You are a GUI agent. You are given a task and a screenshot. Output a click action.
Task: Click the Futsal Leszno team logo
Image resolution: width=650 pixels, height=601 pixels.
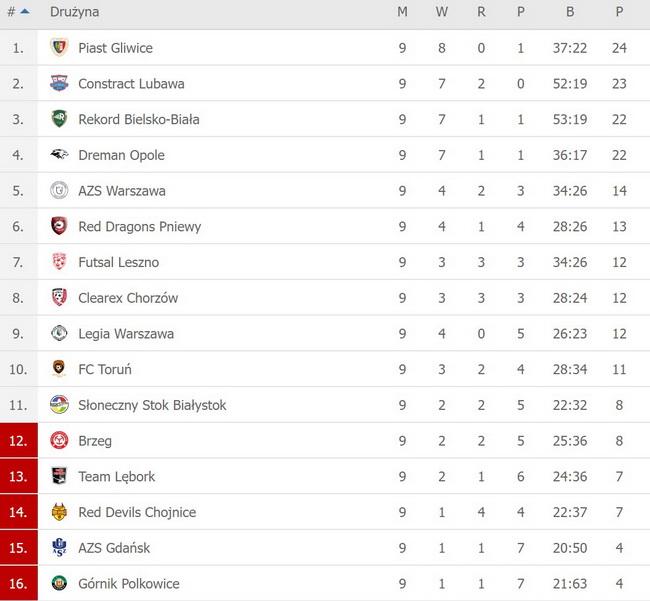tap(59, 262)
